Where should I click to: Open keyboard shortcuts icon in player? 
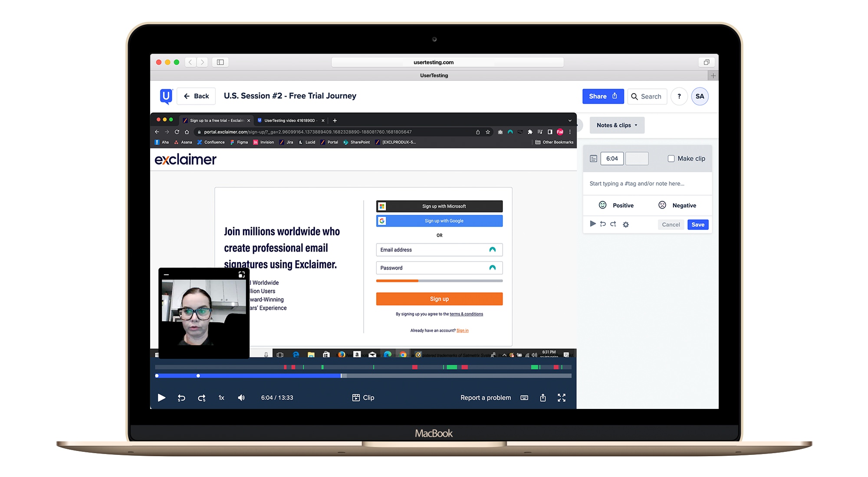[x=524, y=398]
